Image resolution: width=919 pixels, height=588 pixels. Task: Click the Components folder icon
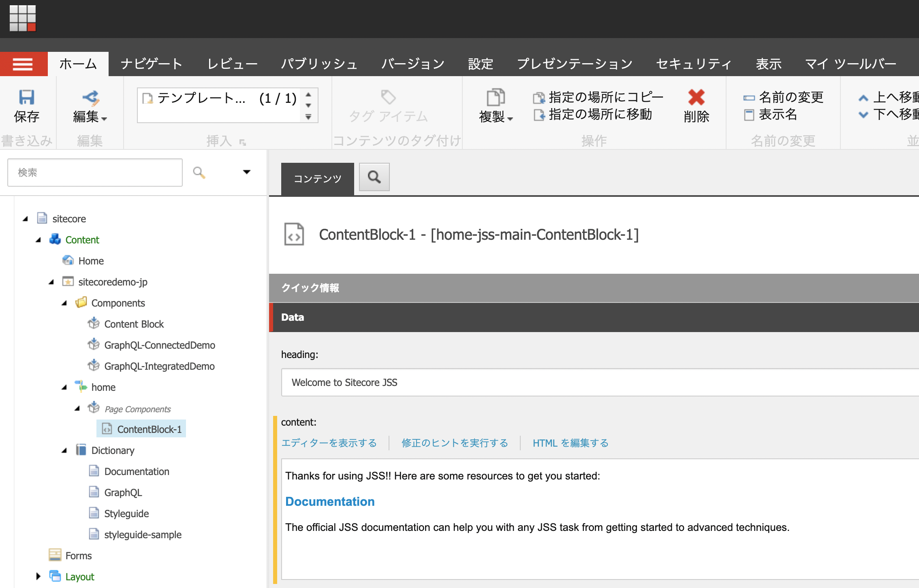click(x=81, y=303)
